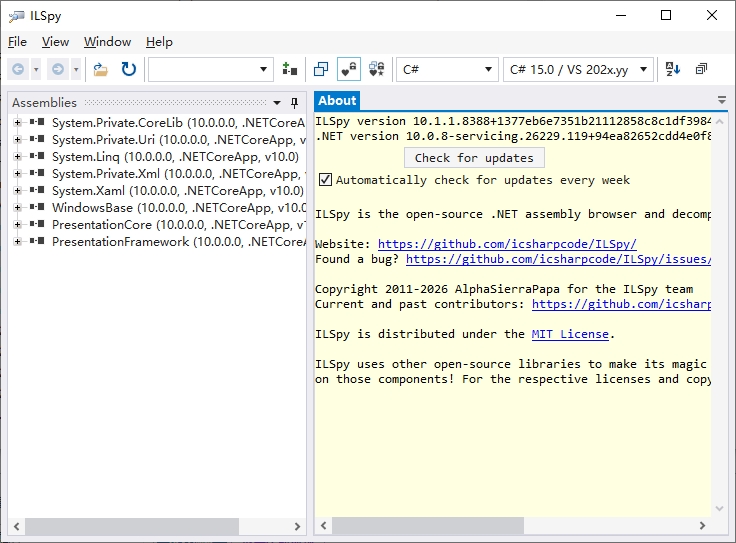This screenshot has width=736, height=543.
Task: Click the Assemblies scrollbar left arrow
Action: point(17,526)
